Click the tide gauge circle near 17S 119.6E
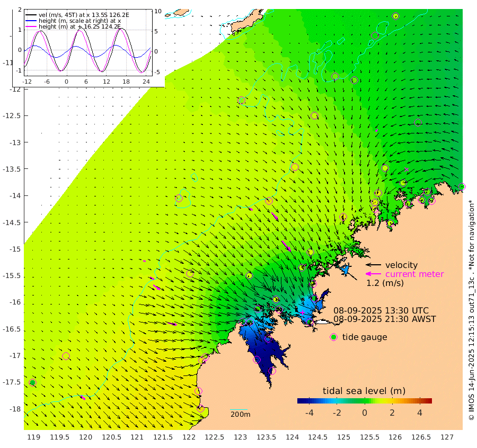 (66, 356)
